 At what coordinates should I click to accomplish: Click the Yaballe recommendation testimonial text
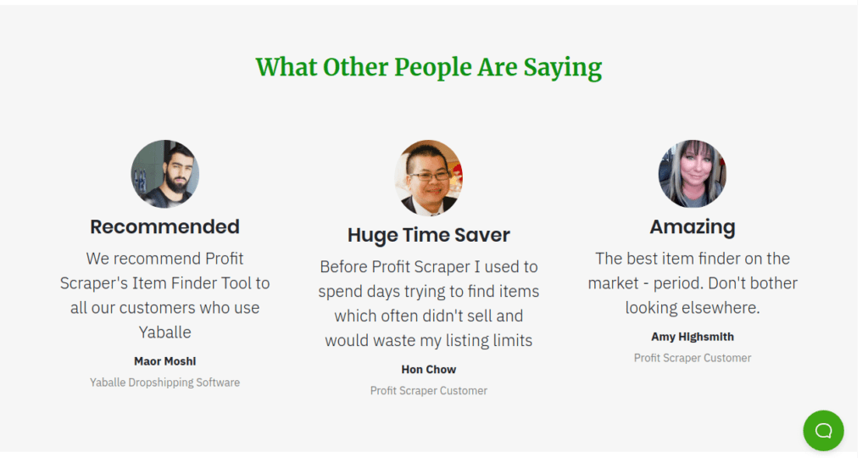coord(165,295)
